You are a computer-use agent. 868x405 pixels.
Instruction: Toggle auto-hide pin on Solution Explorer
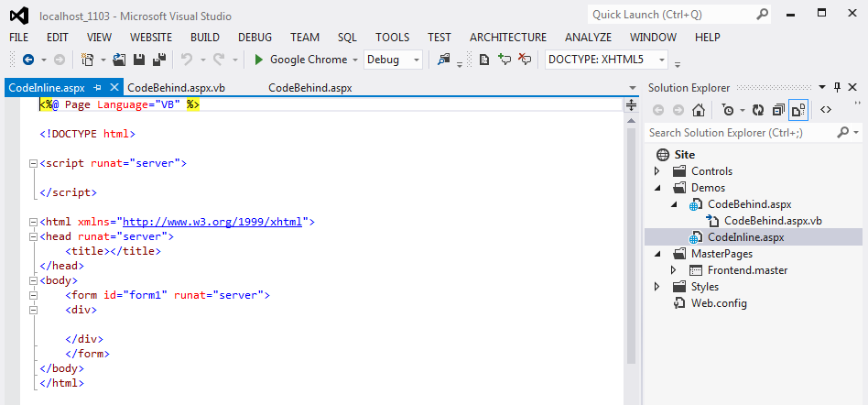click(x=838, y=87)
